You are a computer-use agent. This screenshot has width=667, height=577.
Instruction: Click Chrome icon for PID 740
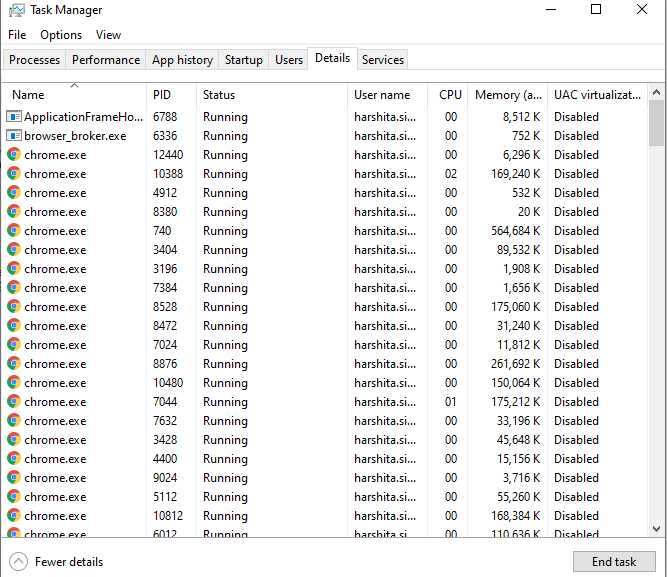[x=14, y=231]
